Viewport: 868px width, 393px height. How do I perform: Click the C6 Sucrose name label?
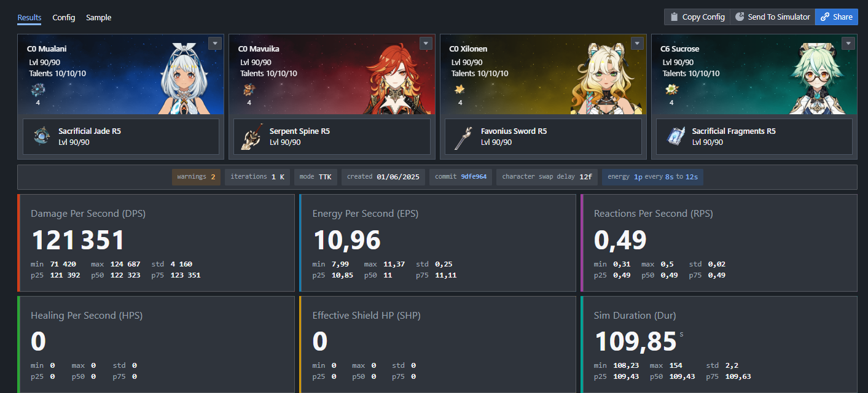click(x=680, y=49)
